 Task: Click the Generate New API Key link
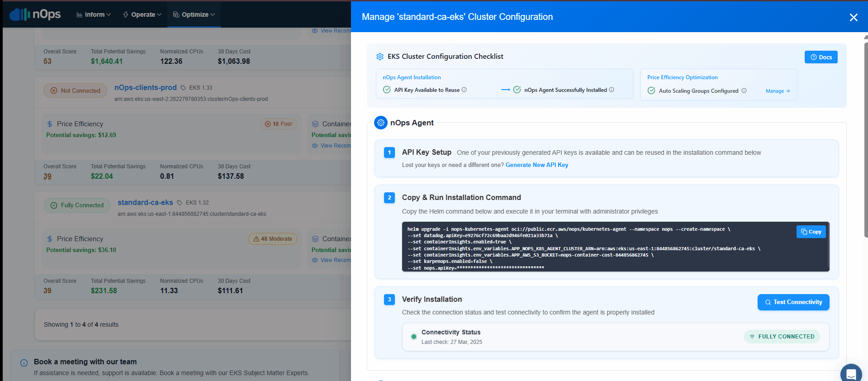pyautogui.click(x=537, y=165)
